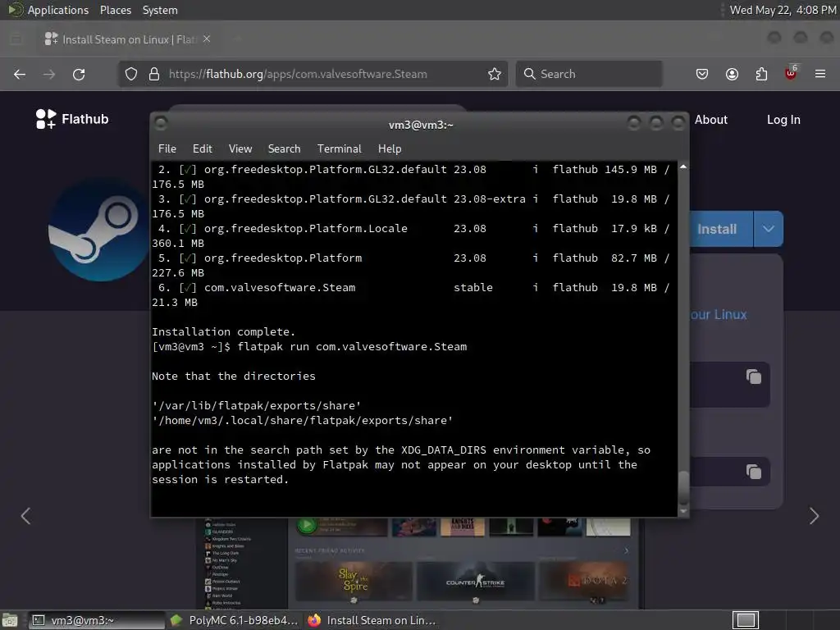Click the 'org.freedesktop.Platform.Locale' row text

pyautogui.click(x=306, y=228)
